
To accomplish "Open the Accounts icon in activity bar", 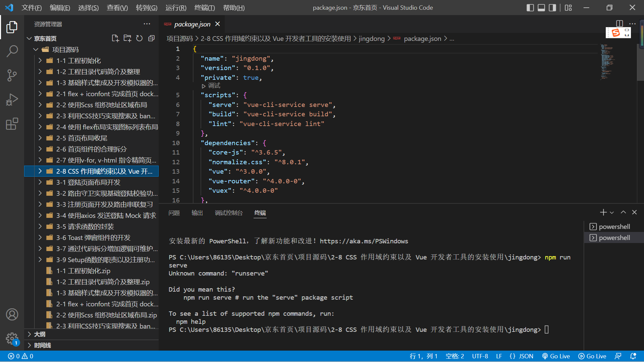I will pyautogui.click(x=12, y=314).
